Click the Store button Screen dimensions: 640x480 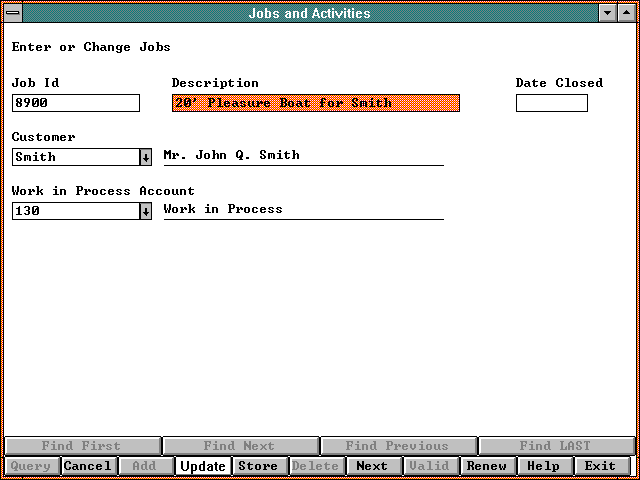258,466
